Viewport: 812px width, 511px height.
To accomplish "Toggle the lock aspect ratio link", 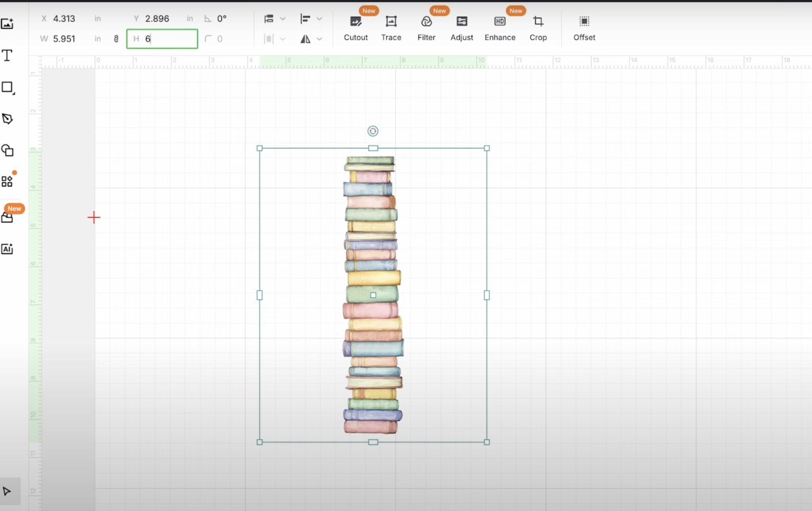I will pos(116,38).
